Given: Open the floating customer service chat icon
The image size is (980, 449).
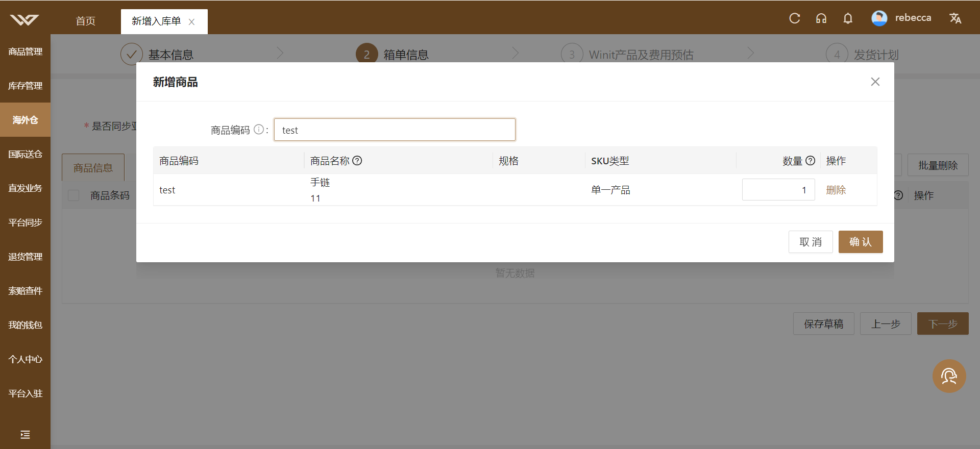Looking at the screenshot, I should point(949,377).
